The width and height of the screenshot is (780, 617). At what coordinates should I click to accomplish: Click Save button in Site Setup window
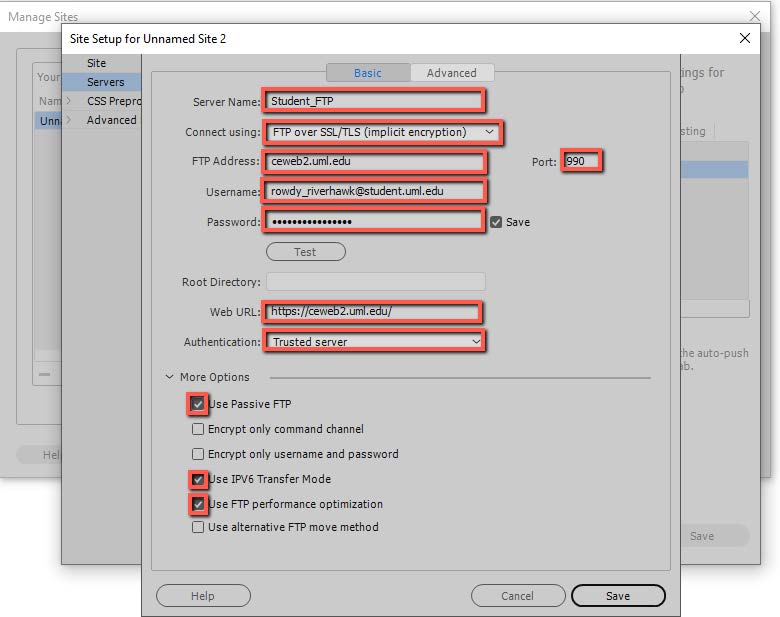[714, 536]
